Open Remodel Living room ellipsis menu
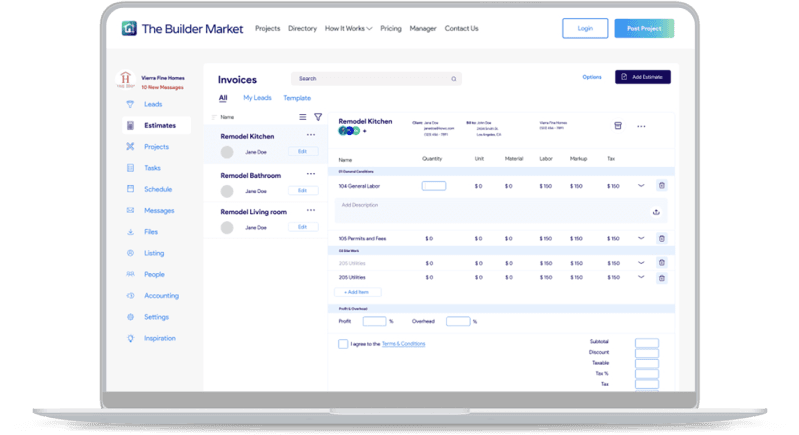This screenshot has height=435, width=799. (x=311, y=210)
